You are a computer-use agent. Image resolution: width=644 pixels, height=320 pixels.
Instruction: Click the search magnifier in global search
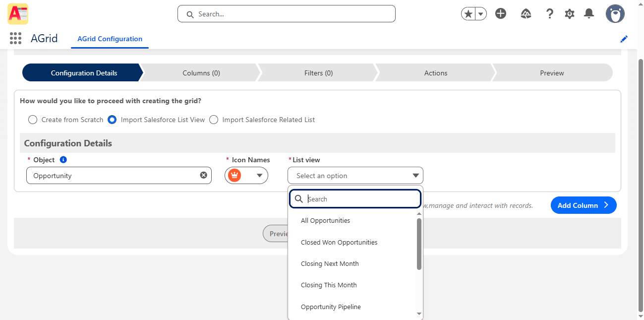(190, 14)
